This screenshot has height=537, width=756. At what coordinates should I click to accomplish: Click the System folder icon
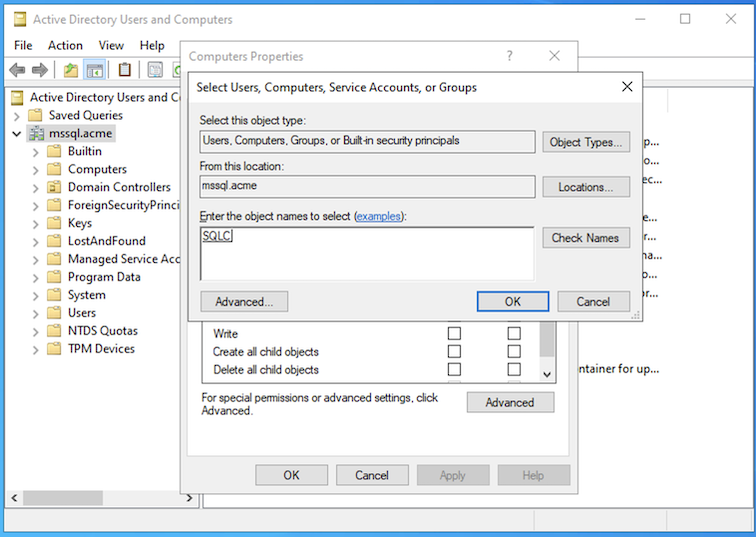[x=54, y=295]
